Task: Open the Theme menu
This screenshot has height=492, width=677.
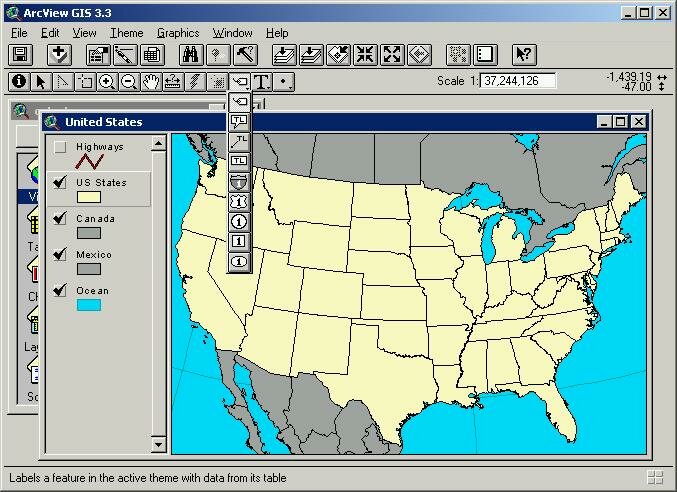Action: pos(127,33)
